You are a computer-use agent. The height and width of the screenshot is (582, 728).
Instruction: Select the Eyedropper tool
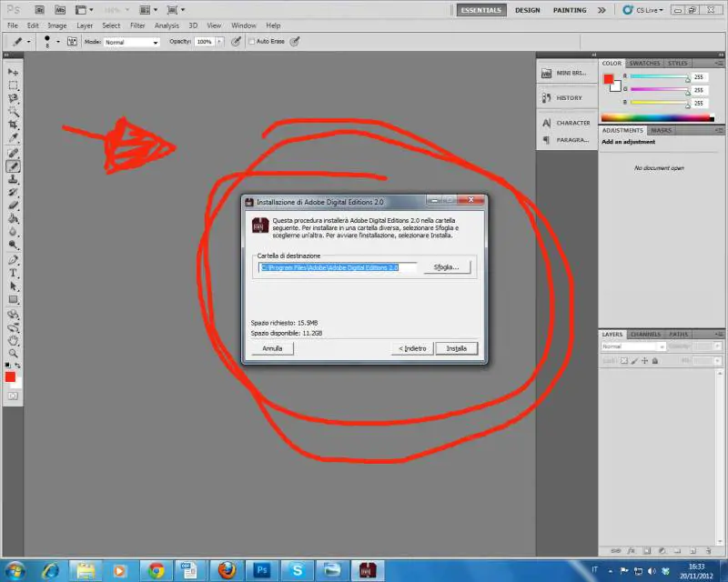[x=13, y=137]
